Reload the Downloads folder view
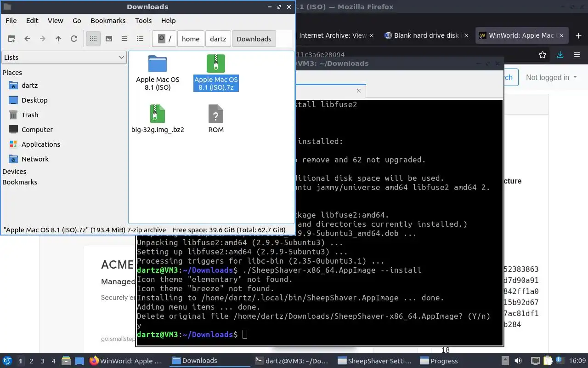Image resolution: width=588 pixels, height=368 pixels. pyautogui.click(x=74, y=39)
